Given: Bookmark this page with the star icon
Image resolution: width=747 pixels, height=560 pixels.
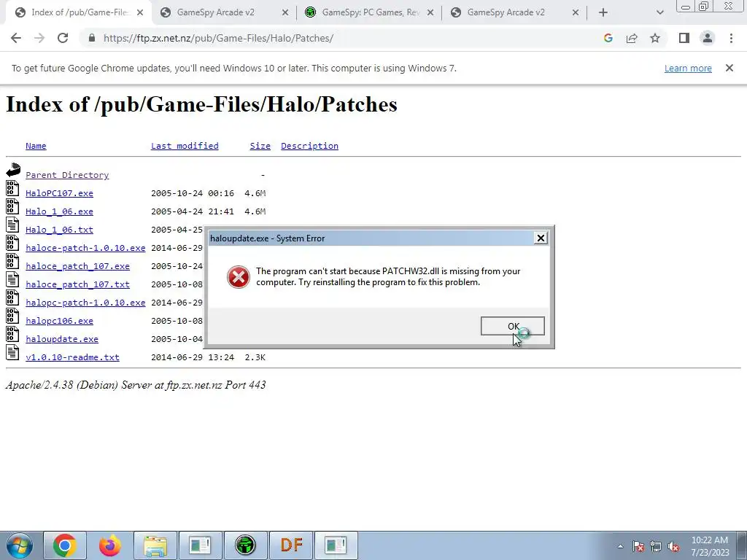Looking at the screenshot, I should pyautogui.click(x=655, y=38).
